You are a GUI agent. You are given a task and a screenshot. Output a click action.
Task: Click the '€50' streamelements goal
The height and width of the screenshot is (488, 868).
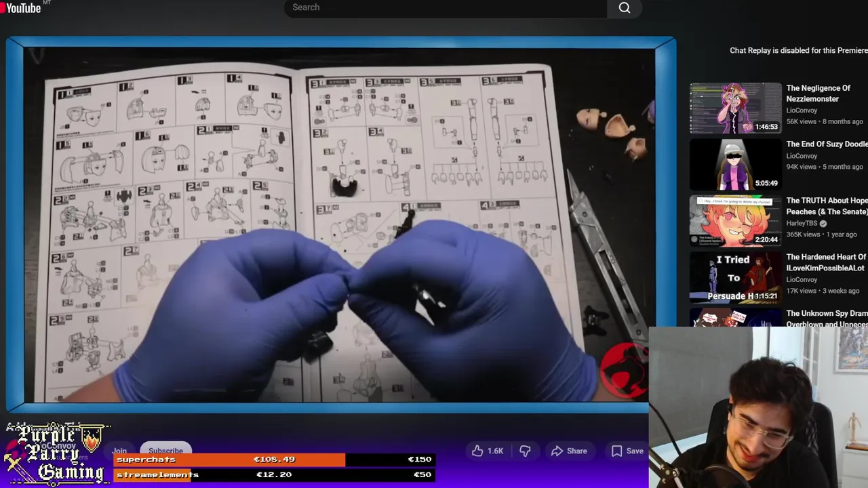(x=422, y=474)
